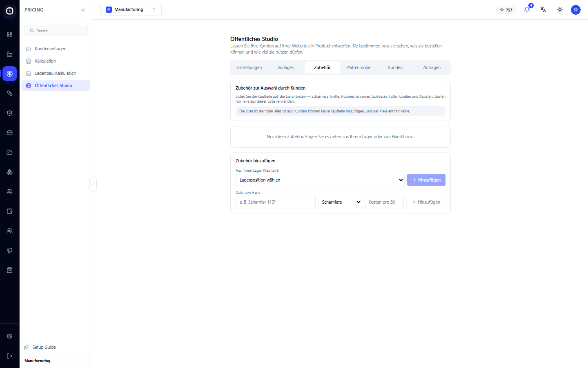Screen dimensions: 588x368
Task: Open the user avatar menu
Action: click(x=576, y=9)
